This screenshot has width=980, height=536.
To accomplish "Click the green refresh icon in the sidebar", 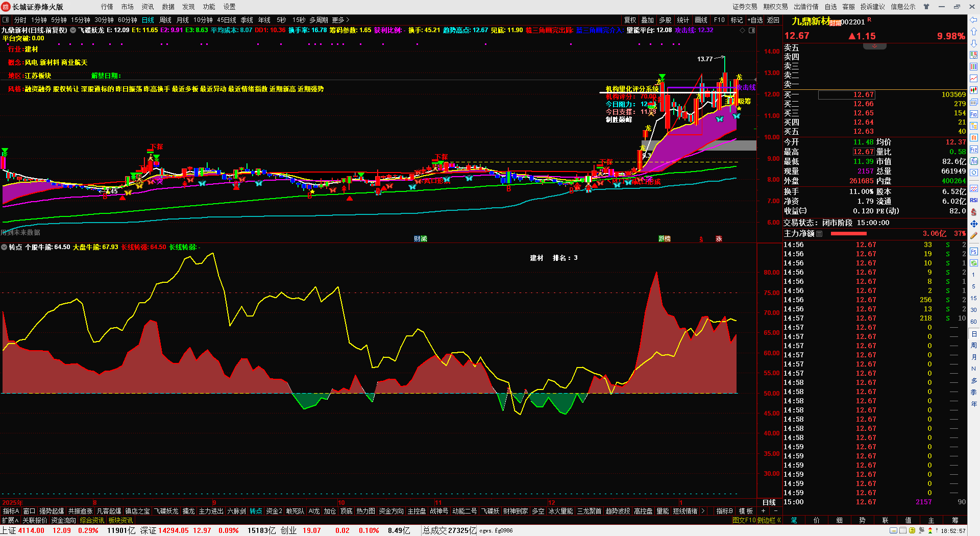I will coord(974,263).
